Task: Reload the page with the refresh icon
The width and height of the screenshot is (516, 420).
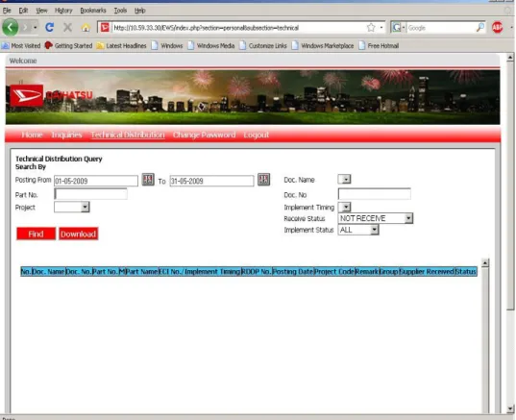Action: (x=50, y=27)
